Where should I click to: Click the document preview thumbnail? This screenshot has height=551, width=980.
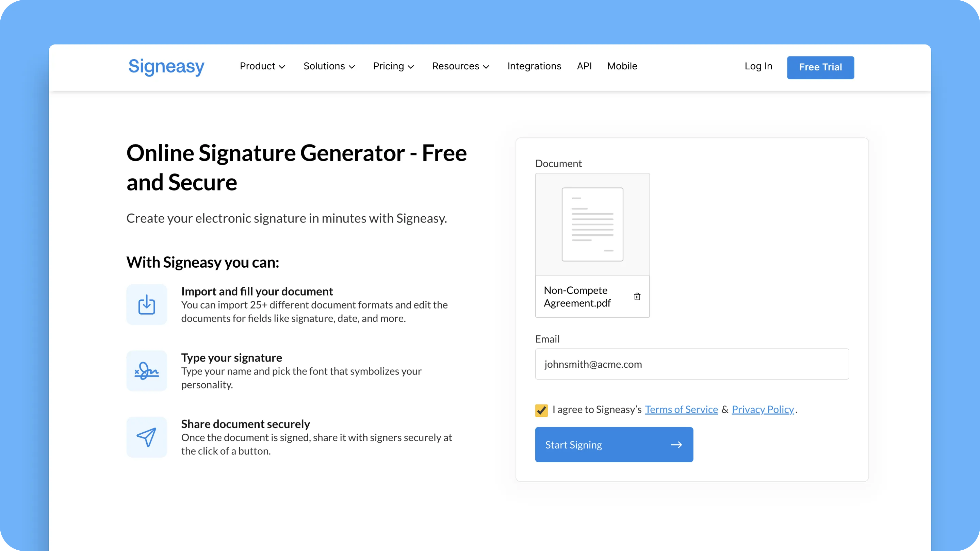[592, 224]
